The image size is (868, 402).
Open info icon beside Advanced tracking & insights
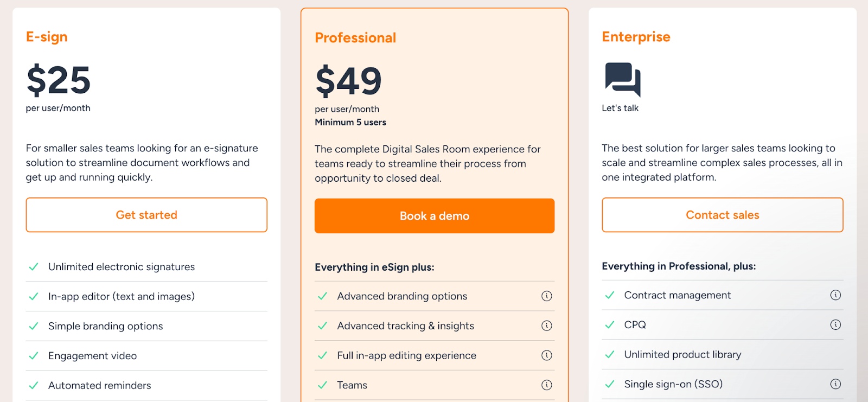(x=546, y=326)
